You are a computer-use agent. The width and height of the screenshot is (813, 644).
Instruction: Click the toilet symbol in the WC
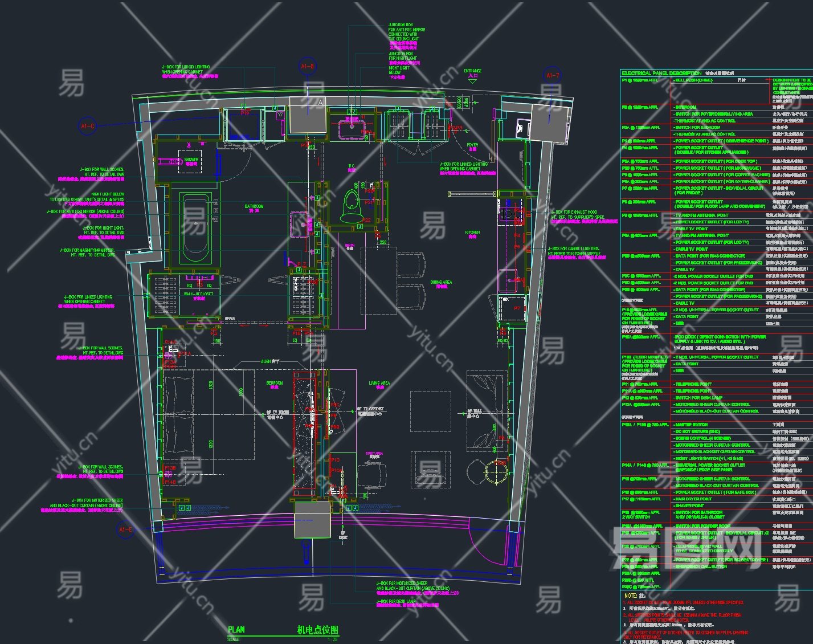351,207
